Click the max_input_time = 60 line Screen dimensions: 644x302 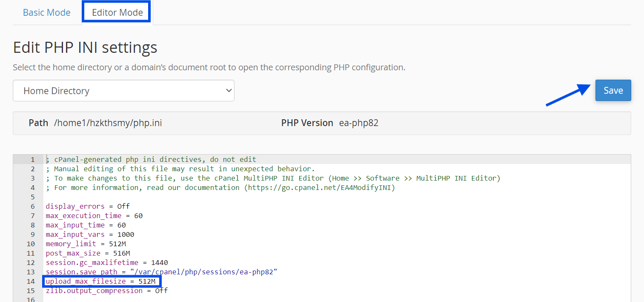coord(86,225)
